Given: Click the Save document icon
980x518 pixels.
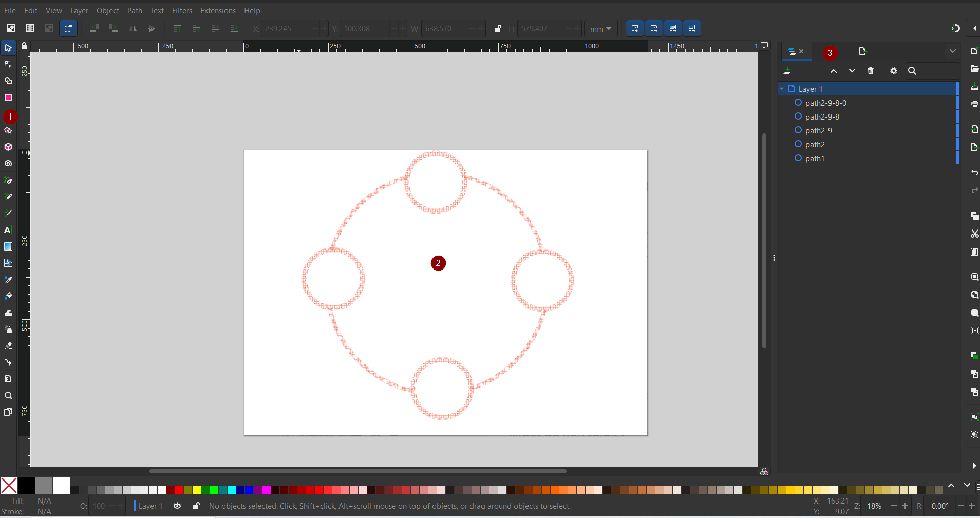Looking at the screenshot, I should tap(974, 87).
